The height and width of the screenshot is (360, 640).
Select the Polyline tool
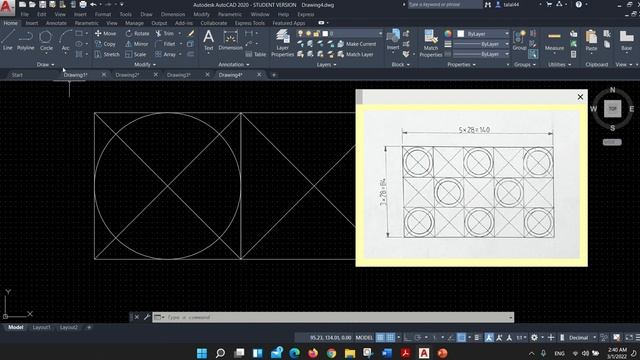point(25,40)
